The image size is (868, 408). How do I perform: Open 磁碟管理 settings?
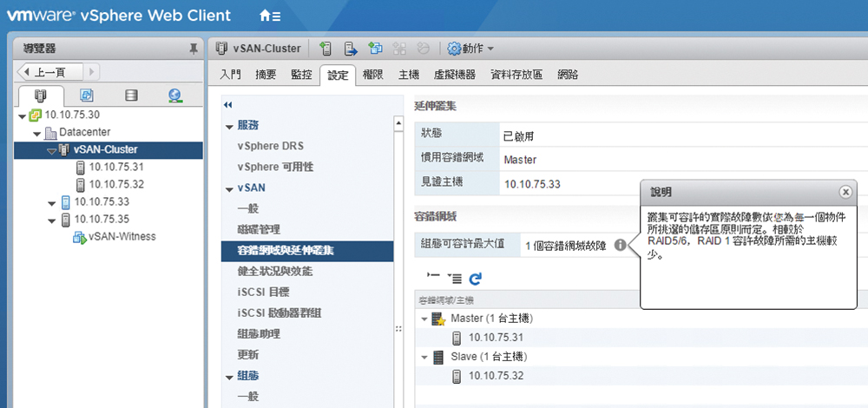click(259, 230)
